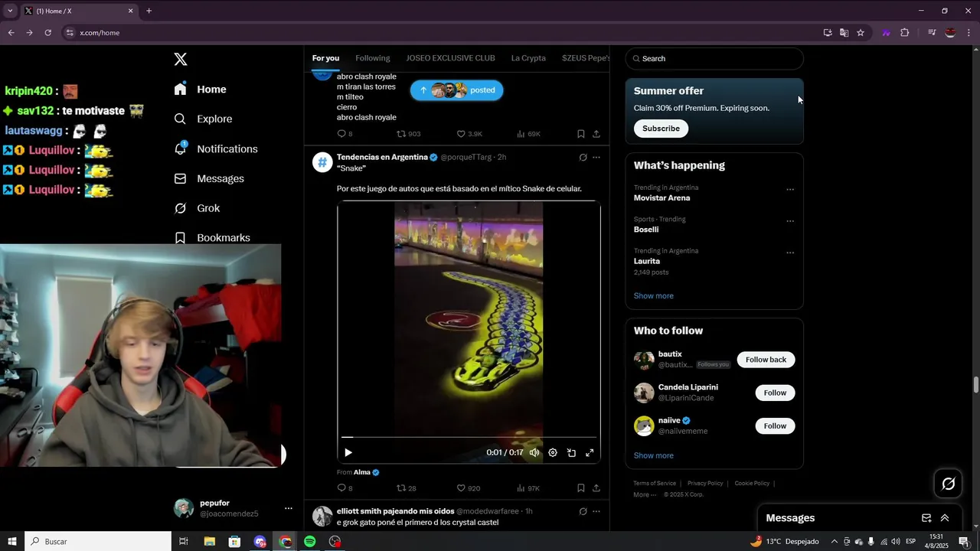Expand the Messages drawer

(945, 518)
